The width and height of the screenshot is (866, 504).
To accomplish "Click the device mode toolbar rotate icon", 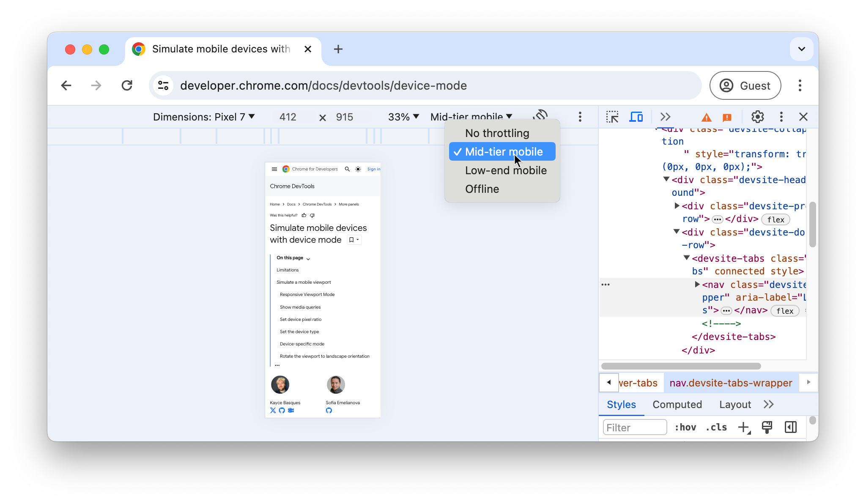I will (540, 116).
